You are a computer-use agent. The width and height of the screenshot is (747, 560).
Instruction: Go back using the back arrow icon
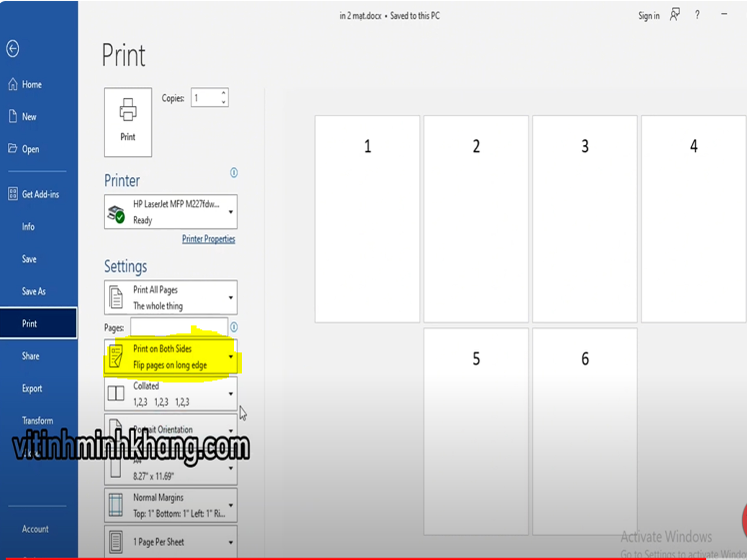point(13,49)
